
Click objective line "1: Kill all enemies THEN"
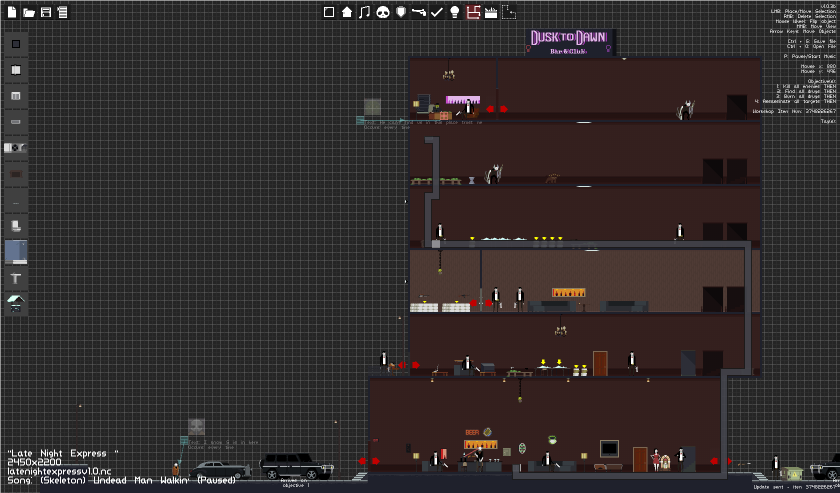pyautogui.click(x=805, y=86)
